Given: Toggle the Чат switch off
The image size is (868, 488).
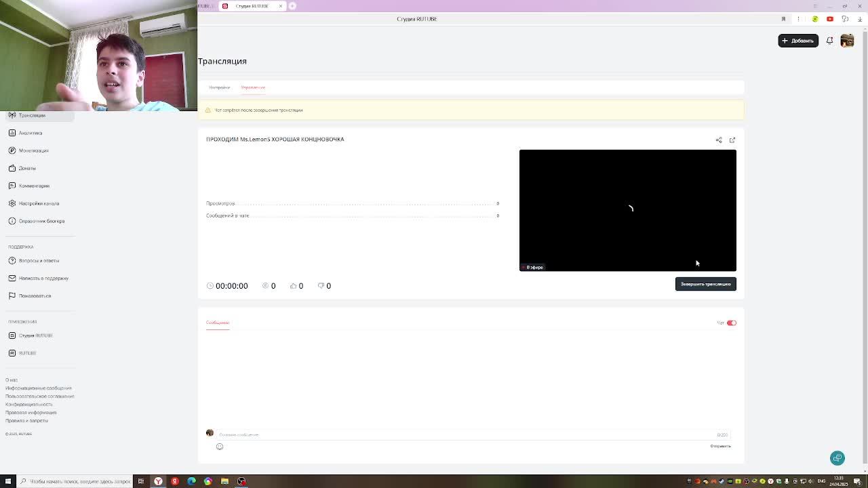Looking at the screenshot, I should tap(732, 323).
